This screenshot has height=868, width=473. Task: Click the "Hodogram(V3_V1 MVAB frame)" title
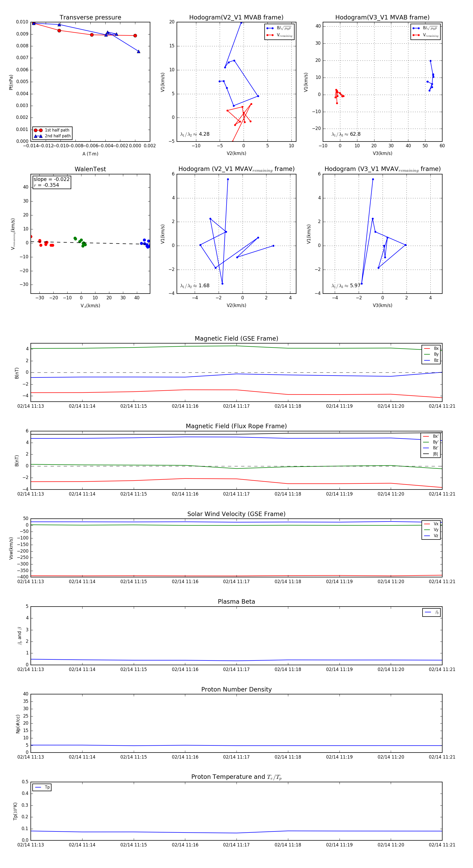pyautogui.click(x=382, y=17)
